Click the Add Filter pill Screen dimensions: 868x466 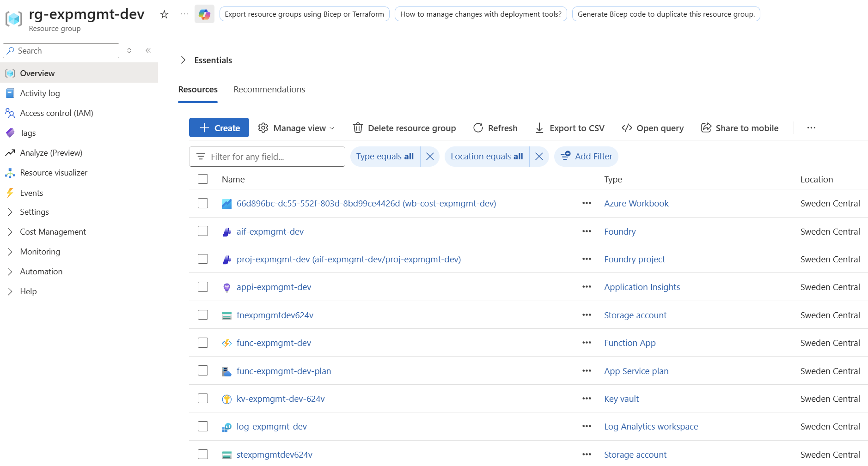[586, 157]
